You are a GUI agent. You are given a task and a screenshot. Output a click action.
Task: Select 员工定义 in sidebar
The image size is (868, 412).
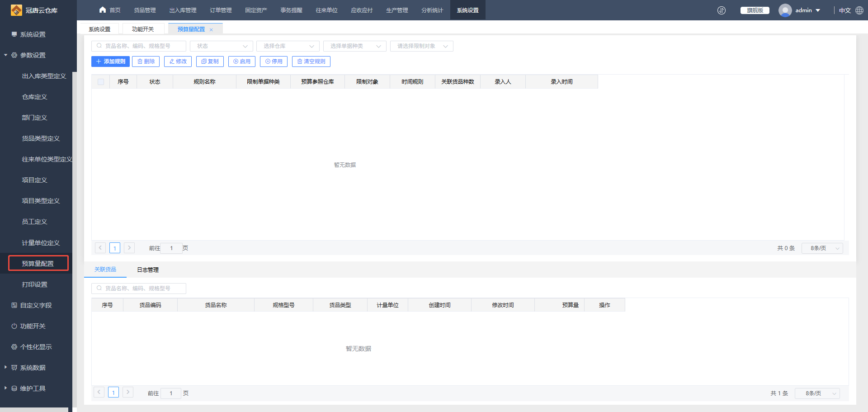(x=34, y=222)
